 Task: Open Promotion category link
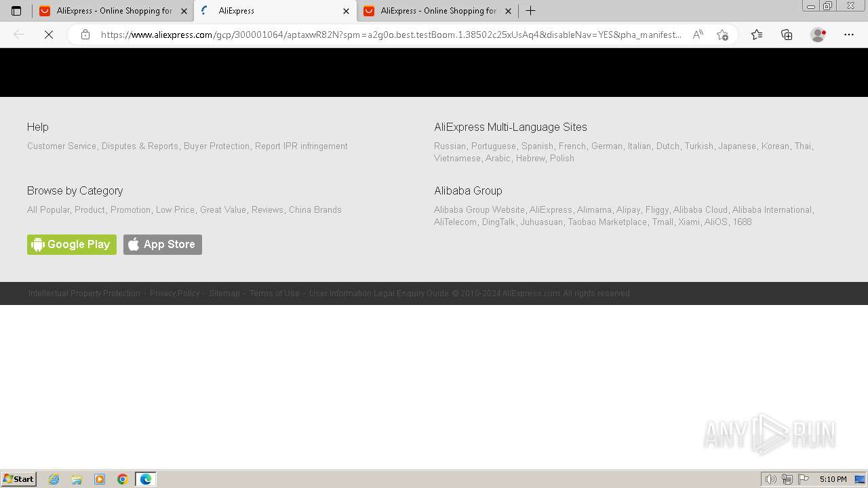click(x=130, y=210)
